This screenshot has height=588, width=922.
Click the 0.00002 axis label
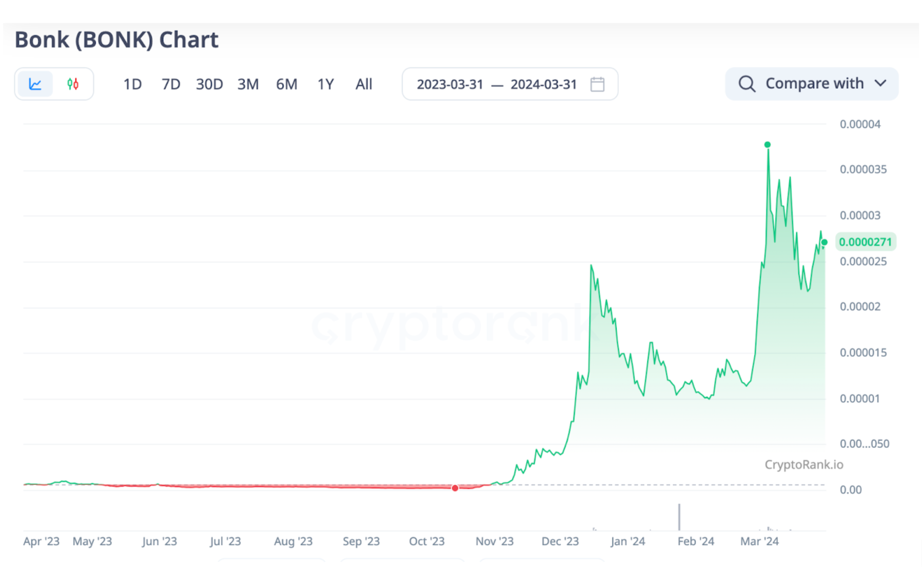(860, 307)
